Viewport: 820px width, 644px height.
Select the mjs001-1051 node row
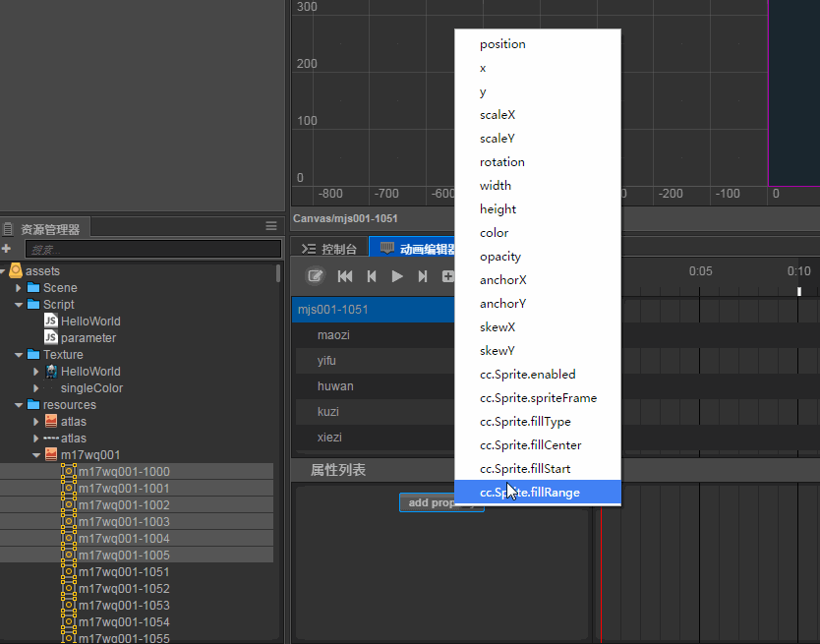click(373, 309)
